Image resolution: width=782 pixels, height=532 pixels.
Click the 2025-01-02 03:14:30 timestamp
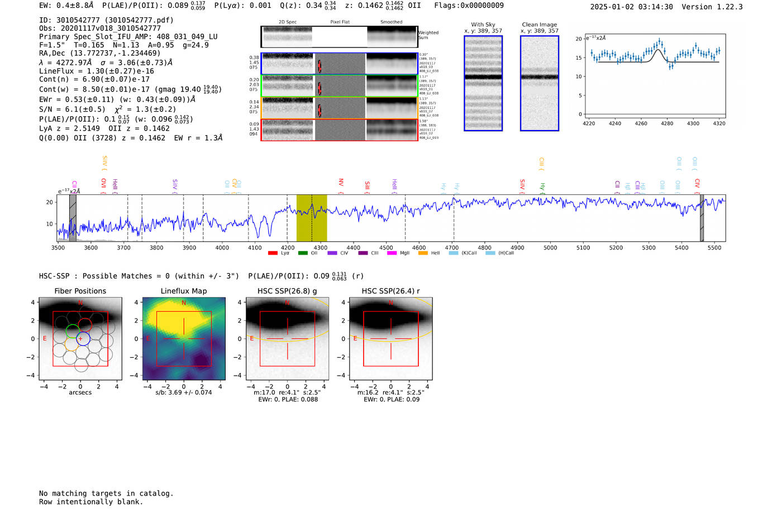(x=631, y=7)
